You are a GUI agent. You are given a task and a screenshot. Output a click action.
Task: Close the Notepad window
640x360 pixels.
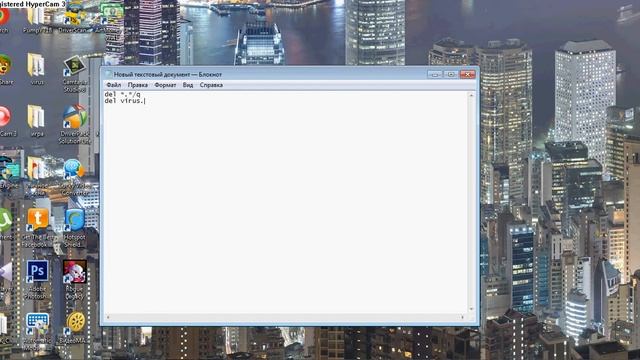tap(467, 74)
